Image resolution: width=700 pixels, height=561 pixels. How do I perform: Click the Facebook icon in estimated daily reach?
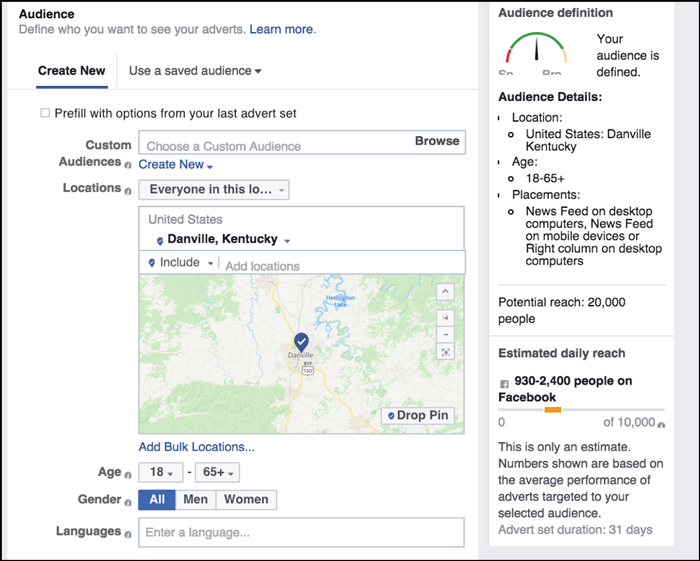(x=504, y=384)
